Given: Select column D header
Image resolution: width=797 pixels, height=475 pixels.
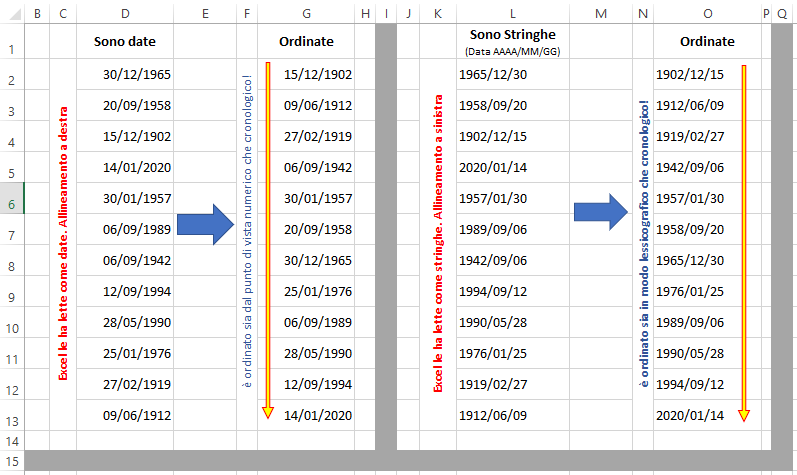Looking at the screenshot, I should [x=124, y=13].
